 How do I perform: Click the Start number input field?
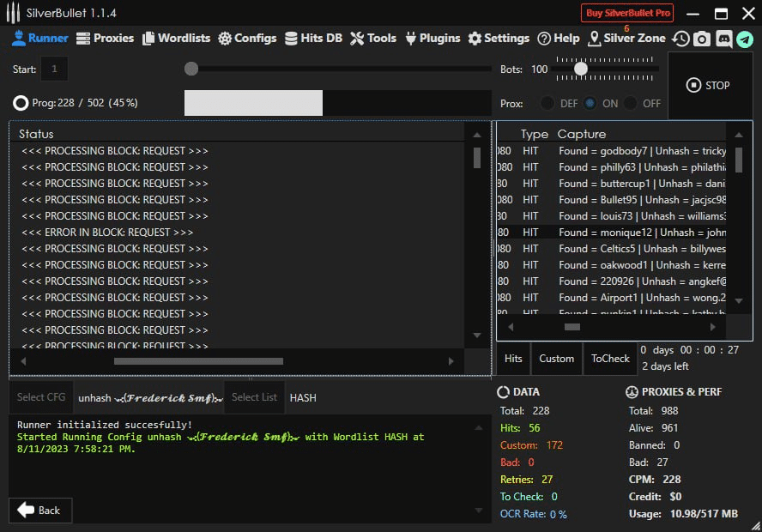[x=54, y=69]
